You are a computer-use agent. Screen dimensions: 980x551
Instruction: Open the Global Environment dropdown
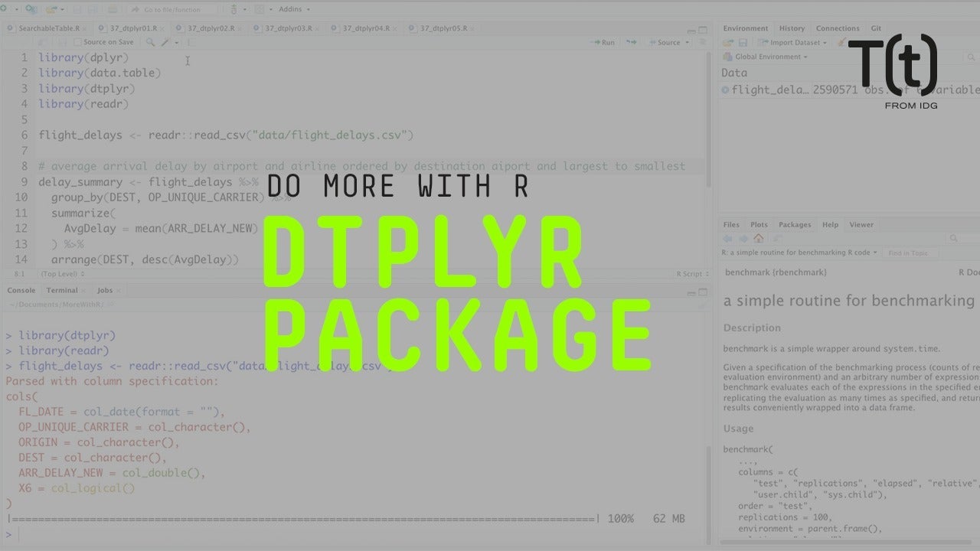click(x=766, y=57)
